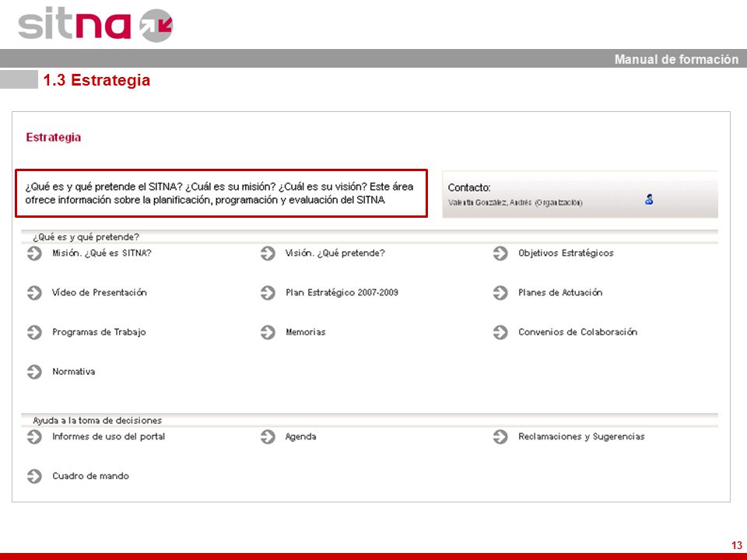Go to Objetivos Estratégicos
The height and width of the screenshot is (560, 747).
coord(566,254)
